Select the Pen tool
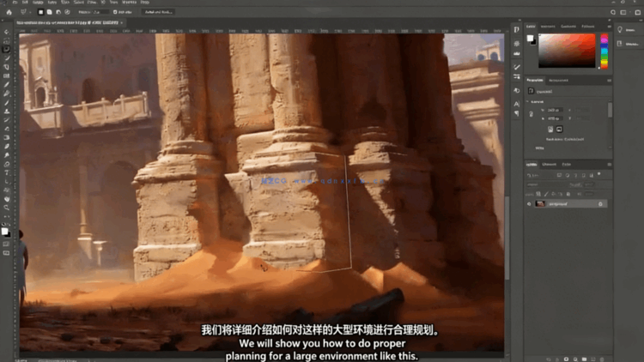644x362 pixels. click(x=6, y=164)
